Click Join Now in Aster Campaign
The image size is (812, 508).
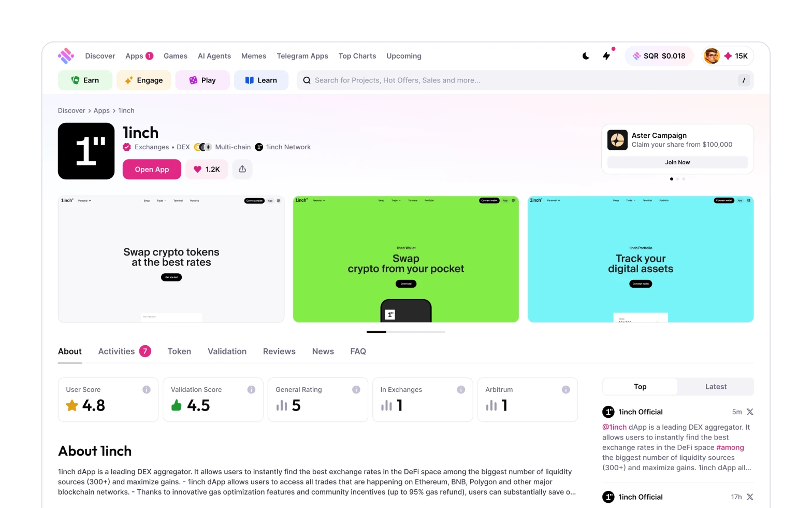point(677,162)
